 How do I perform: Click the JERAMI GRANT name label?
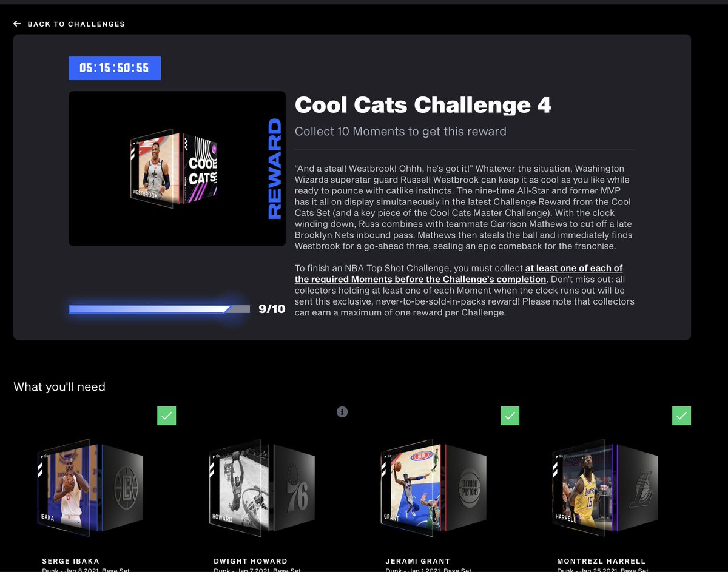pos(418,561)
